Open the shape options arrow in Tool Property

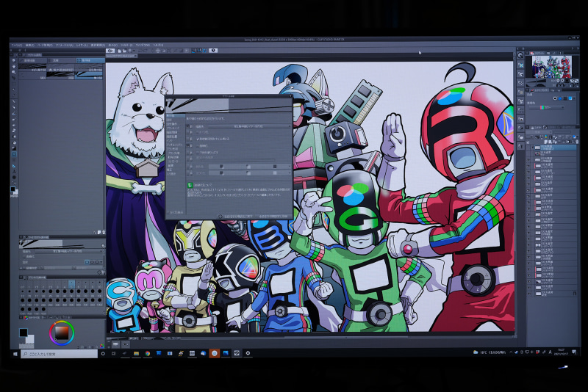click(101, 262)
